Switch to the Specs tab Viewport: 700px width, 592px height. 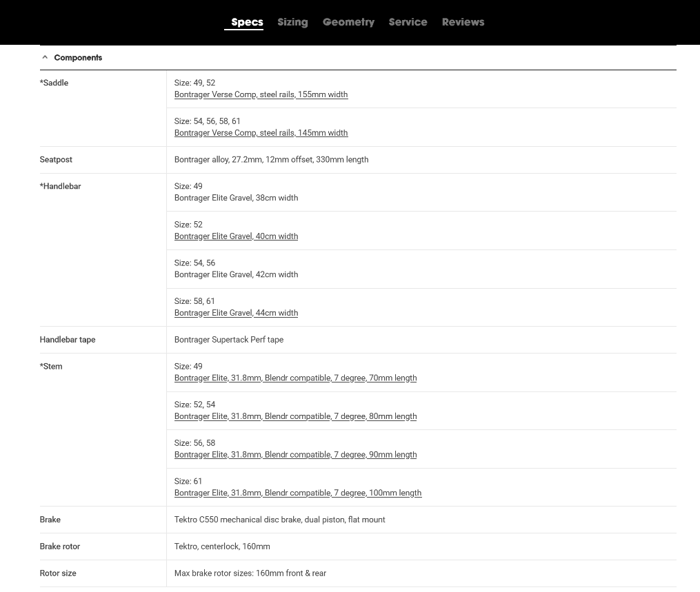[247, 22]
